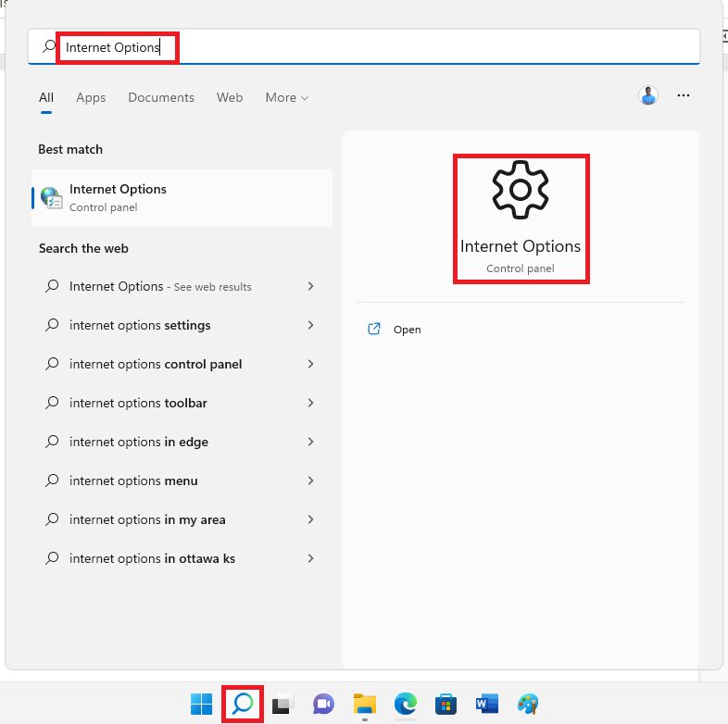Screen dimensions: 728x724
Task: Expand arrow for internet options in edge
Action: pos(310,442)
